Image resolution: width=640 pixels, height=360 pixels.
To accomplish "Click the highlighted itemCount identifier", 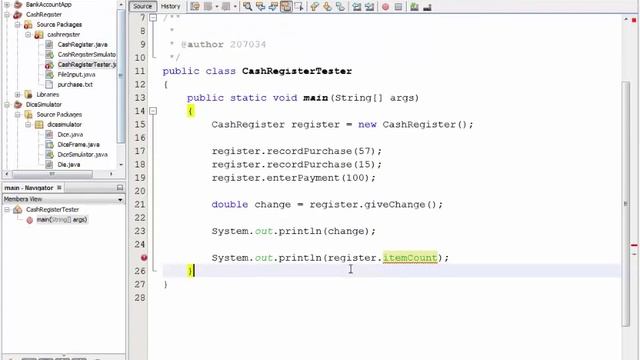I will [x=410, y=258].
